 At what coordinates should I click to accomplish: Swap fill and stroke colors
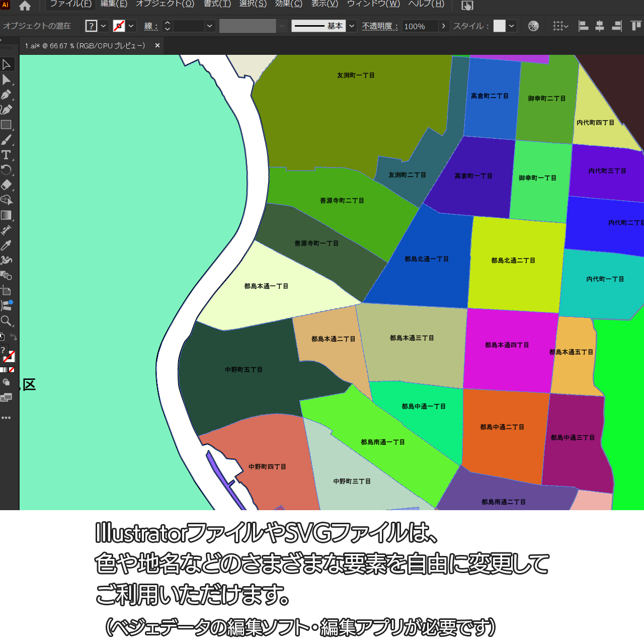pos(14,337)
